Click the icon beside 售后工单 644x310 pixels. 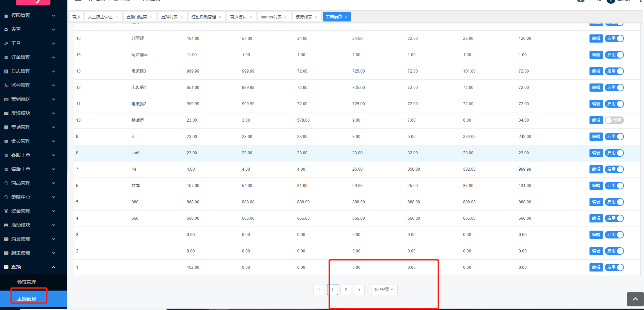6,169
